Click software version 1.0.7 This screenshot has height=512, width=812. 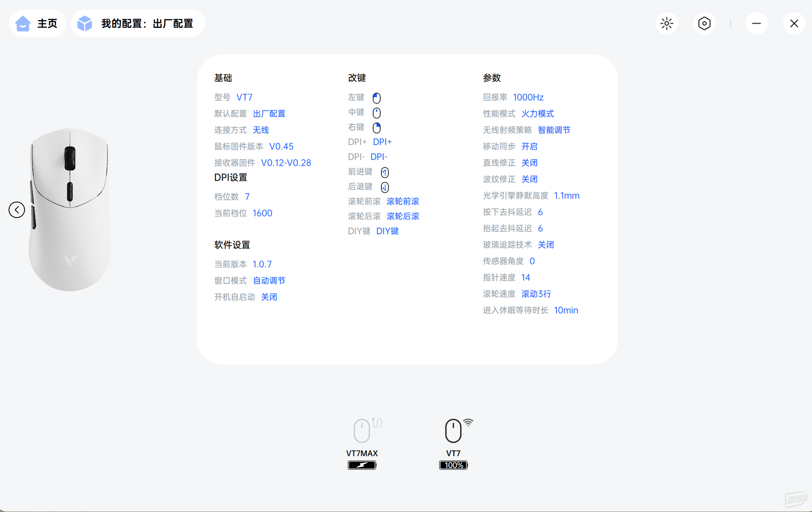(262, 264)
